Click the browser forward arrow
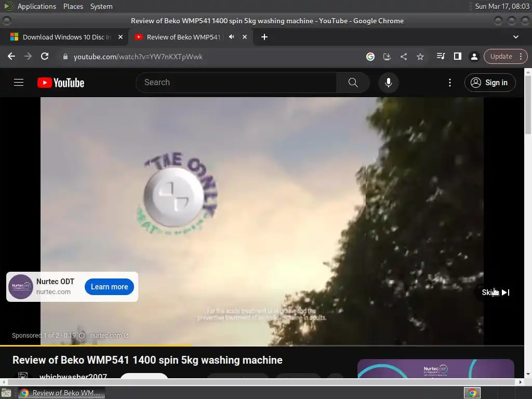The image size is (532, 399). pyautogui.click(x=28, y=56)
